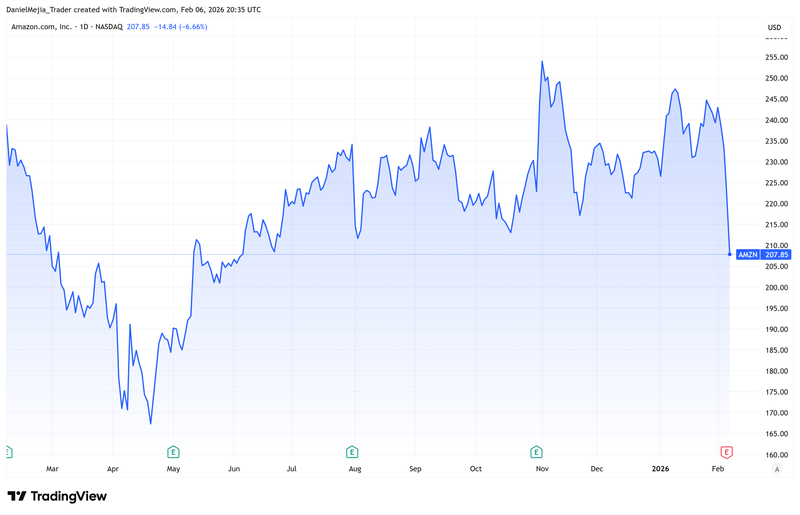Select the Jul label on time axis
This screenshot has width=800, height=515.
click(292, 468)
